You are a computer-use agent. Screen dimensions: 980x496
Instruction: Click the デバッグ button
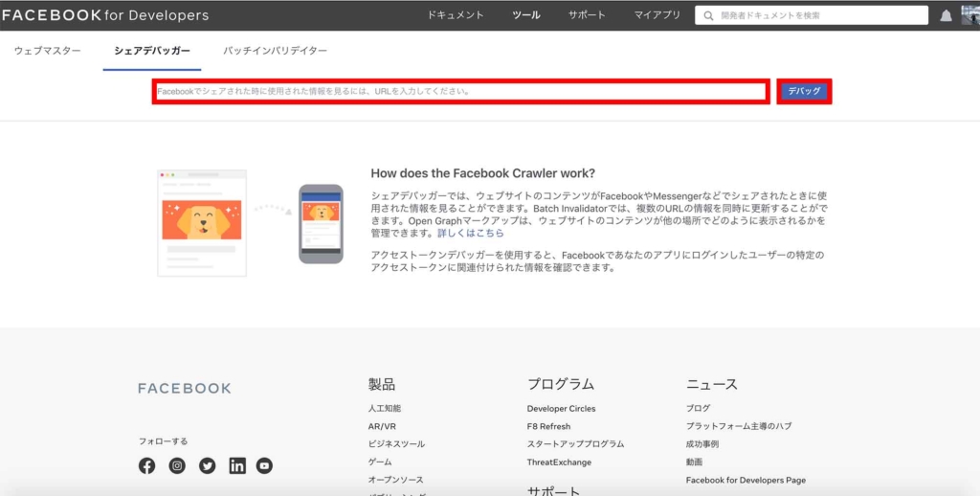[804, 91]
